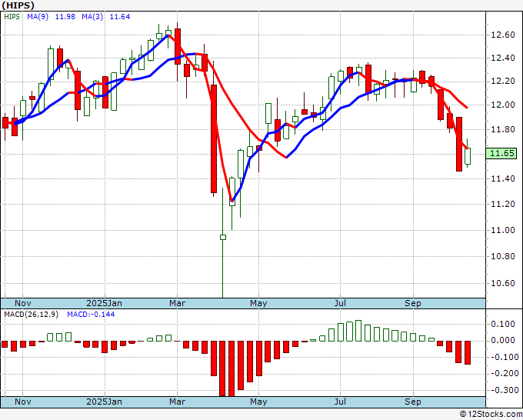The height and width of the screenshot is (420, 523).
Task: Click the Jul label on MACD axis
Action: (340, 402)
